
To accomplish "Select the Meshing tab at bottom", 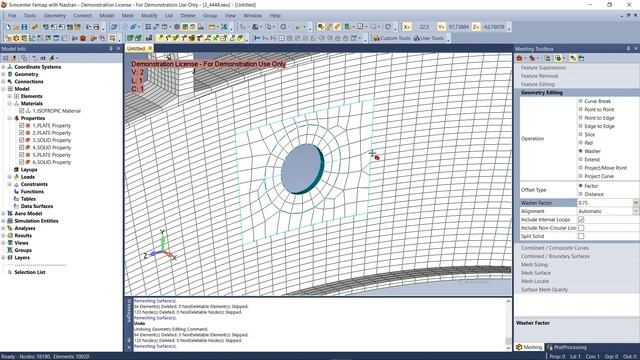I will 529,347.
